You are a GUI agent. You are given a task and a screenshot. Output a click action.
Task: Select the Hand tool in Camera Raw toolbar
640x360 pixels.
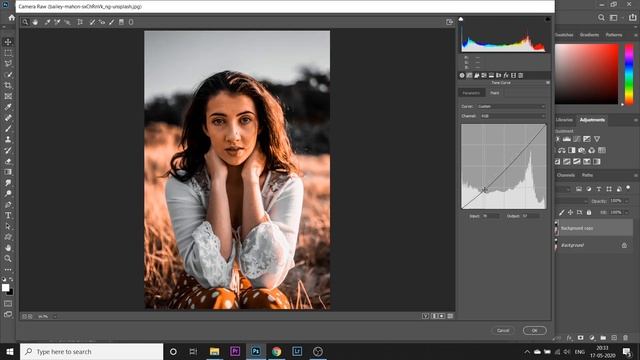36,22
